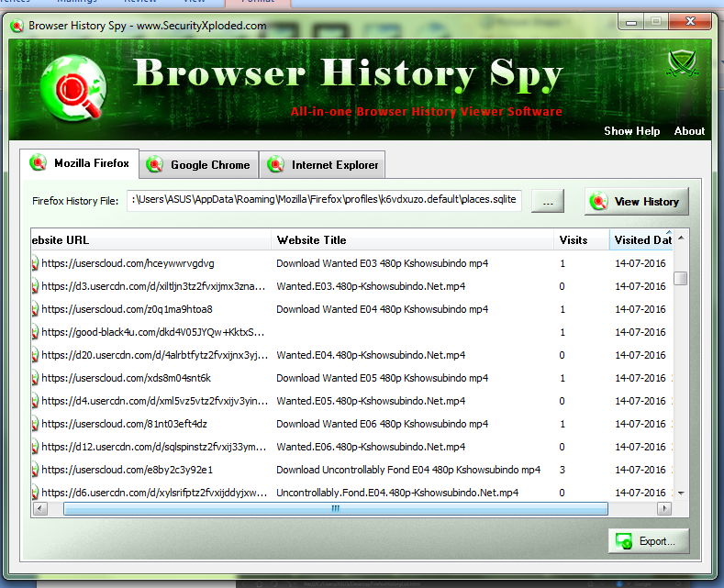
Task: Click the View History button
Action: (636, 201)
